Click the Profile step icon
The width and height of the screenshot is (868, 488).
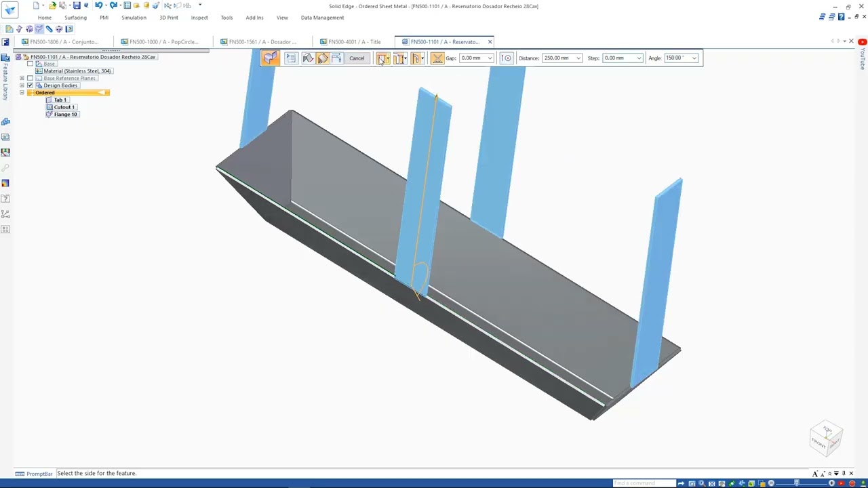pos(336,58)
